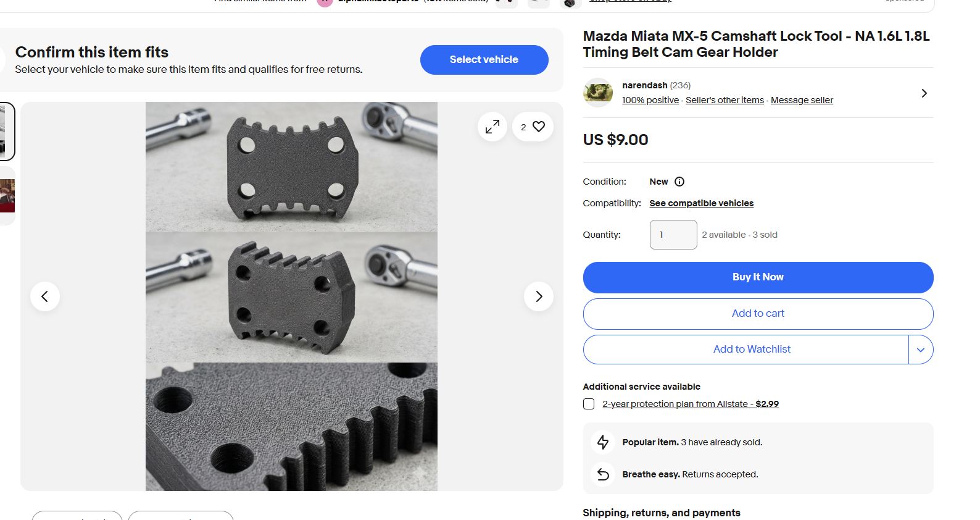The width and height of the screenshot is (980, 520).
Task: Click the popular item lightning icon
Action: point(603,442)
